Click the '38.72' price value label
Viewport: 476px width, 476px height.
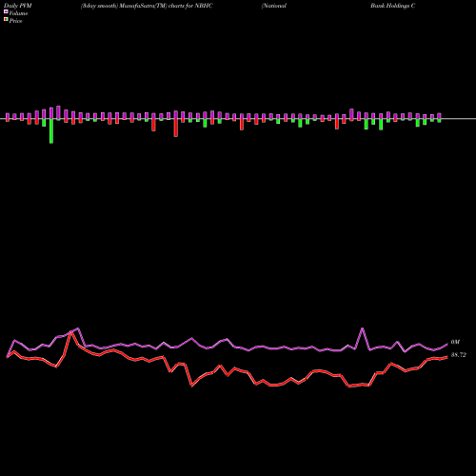tap(459, 355)
